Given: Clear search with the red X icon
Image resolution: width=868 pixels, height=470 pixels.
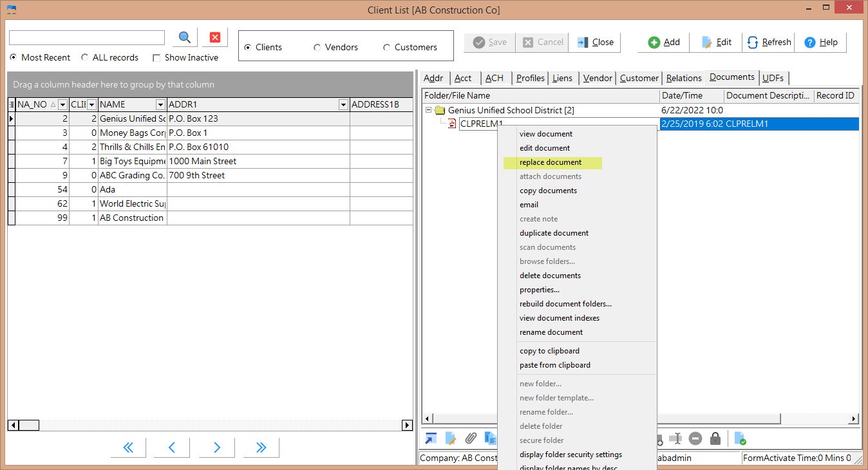Looking at the screenshot, I should (x=215, y=37).
